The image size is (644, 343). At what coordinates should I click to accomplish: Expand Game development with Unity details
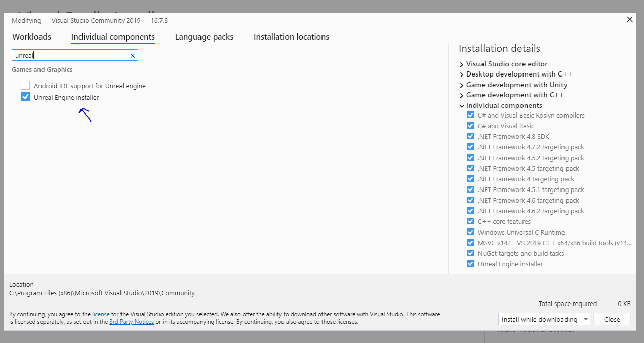[462, 85]
